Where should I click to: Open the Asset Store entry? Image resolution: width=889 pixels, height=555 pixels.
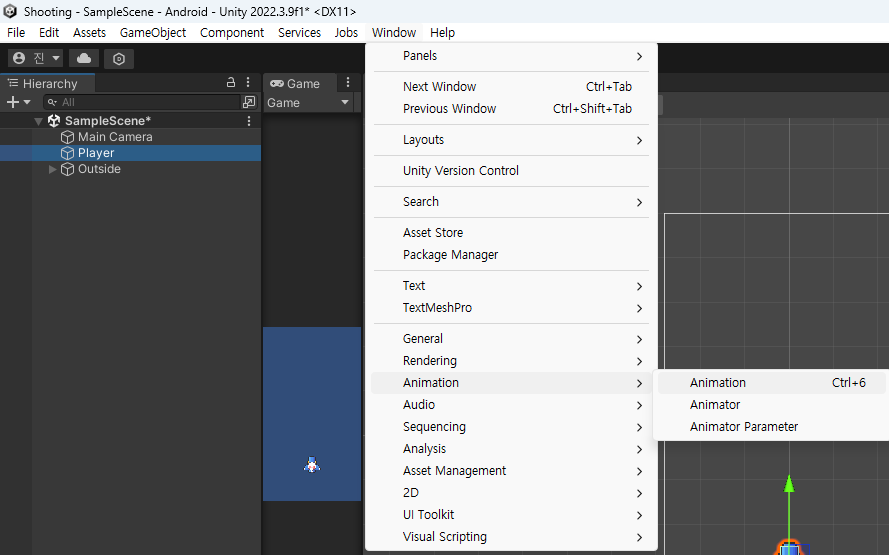(x=511, y=232)
